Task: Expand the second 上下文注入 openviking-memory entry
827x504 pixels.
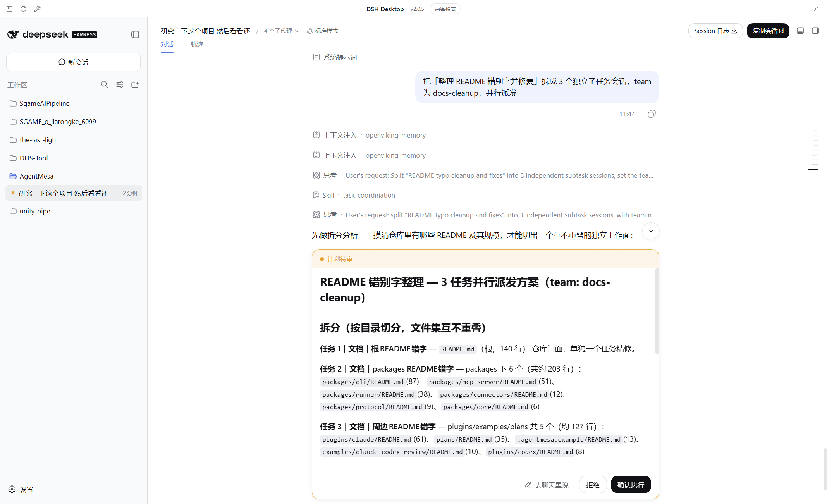Action: [369, 155]
